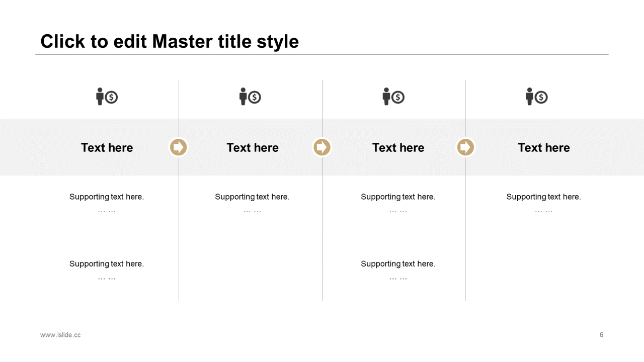
Task: Click the slide number 6
Action: (601, 335)
